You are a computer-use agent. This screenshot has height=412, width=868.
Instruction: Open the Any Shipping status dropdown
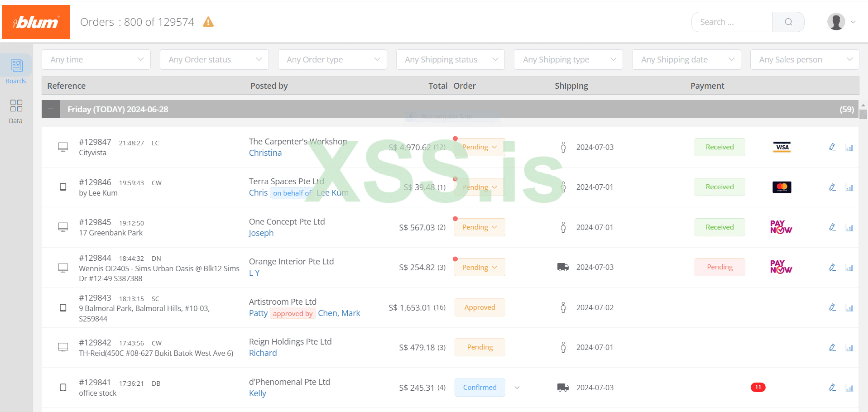[451, 59]
